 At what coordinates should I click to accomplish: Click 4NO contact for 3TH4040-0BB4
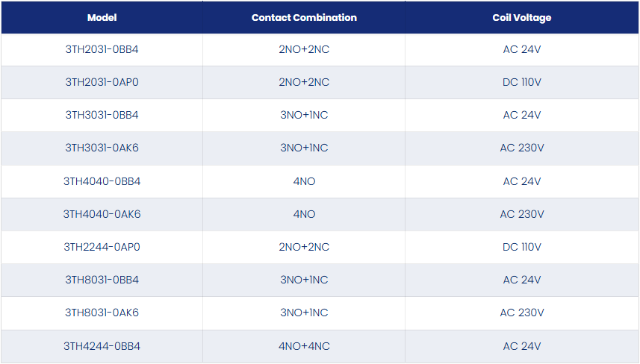(x=304, y=181)
